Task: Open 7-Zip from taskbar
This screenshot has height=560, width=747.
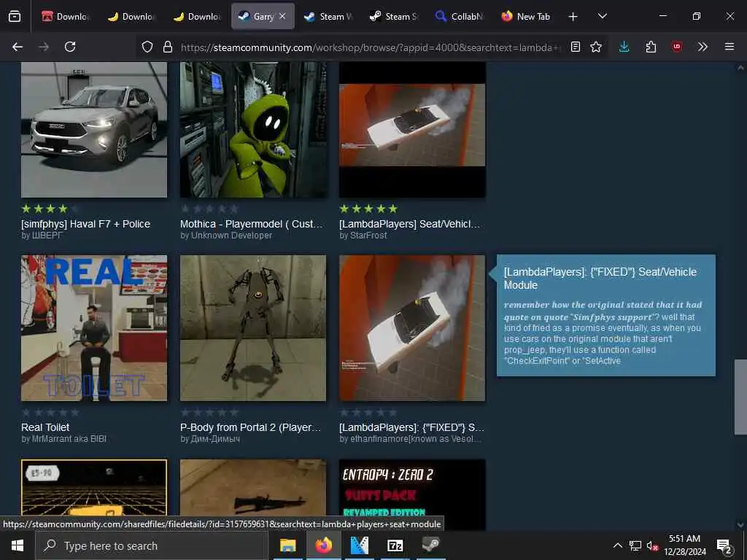Action: click(x=395, y=545)
